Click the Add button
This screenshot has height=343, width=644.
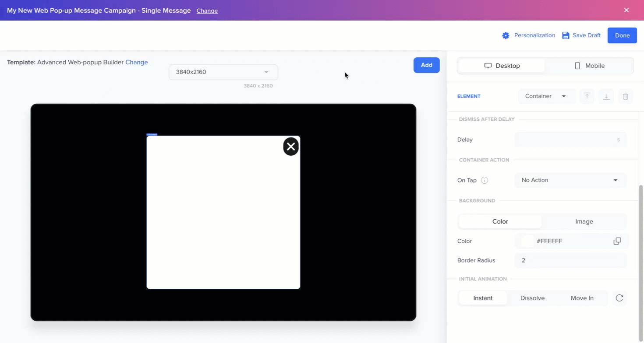click(426, 65)
